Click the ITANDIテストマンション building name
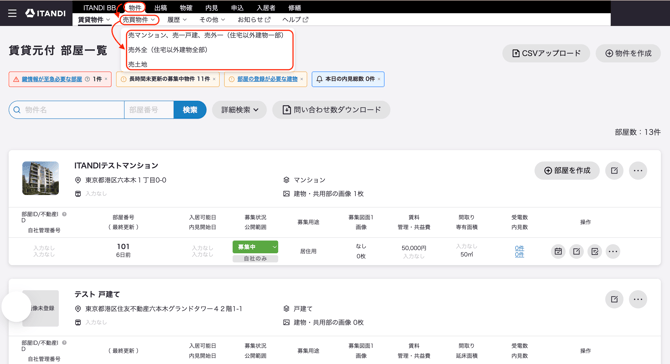The width and height of the screenshot is (670, 364). [116, 165]
